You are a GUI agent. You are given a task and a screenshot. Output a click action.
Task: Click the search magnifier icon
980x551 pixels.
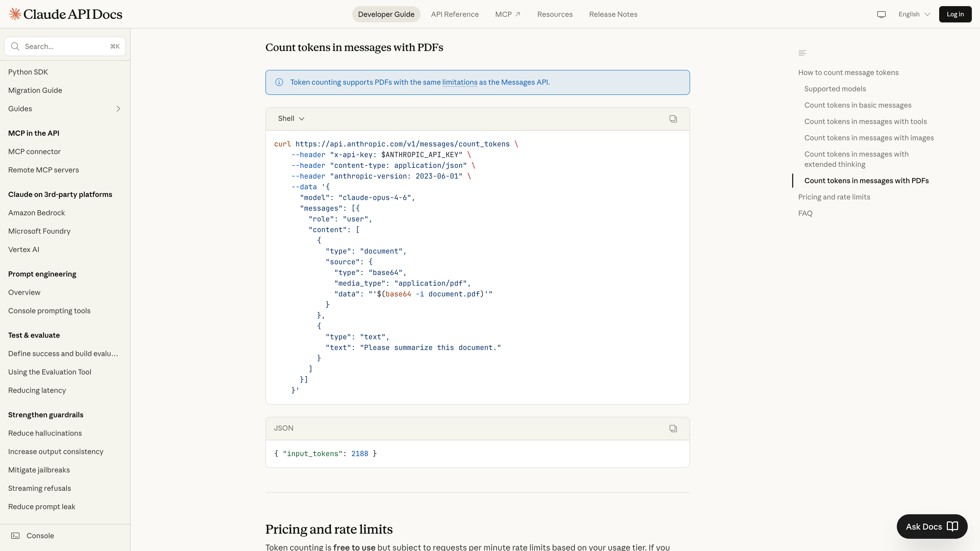click(15, 46)
